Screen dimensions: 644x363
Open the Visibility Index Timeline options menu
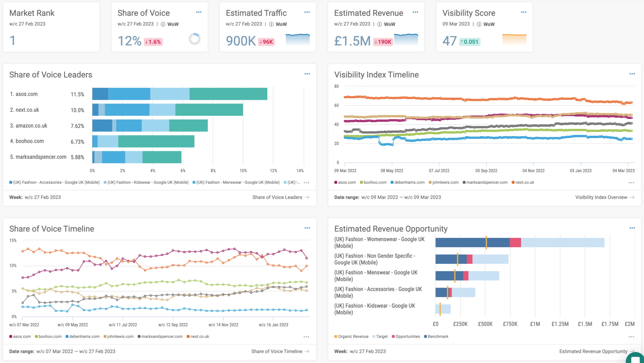click(632, 74)
